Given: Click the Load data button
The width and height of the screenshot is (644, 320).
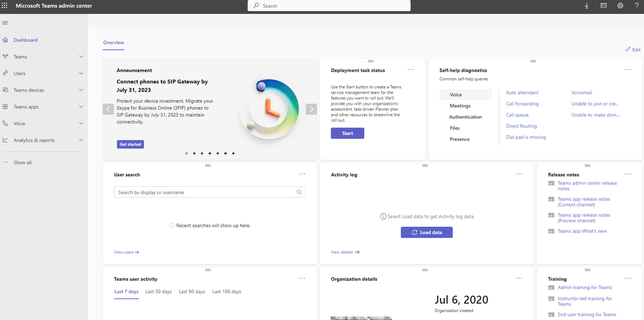Looking at the screenshot, I should [x=426, y=232].
